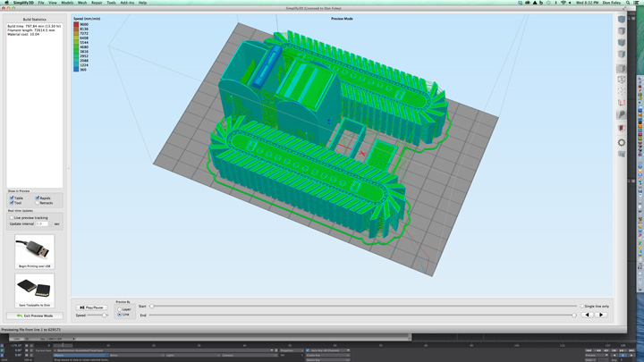Open the Repair menu

96,3
